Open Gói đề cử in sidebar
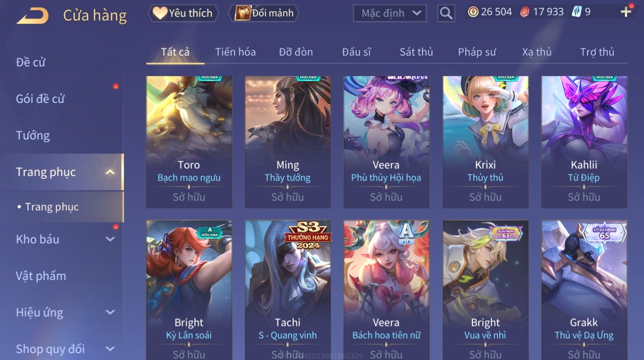Viewport: 644px width, 360px height. tap(40, 99)
